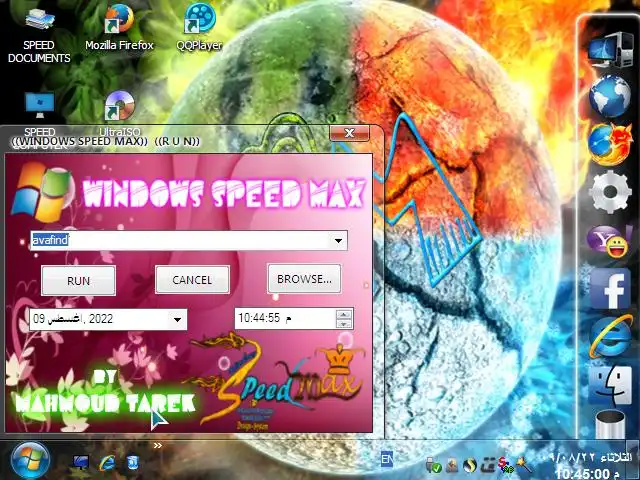Screen dimensions: 640x480
Task: Open the Windows Start orb
Action: tap(30, 460)
